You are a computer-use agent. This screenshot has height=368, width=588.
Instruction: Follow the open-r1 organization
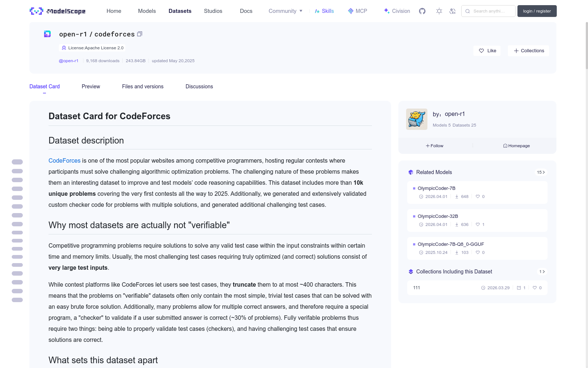point(435,146)
